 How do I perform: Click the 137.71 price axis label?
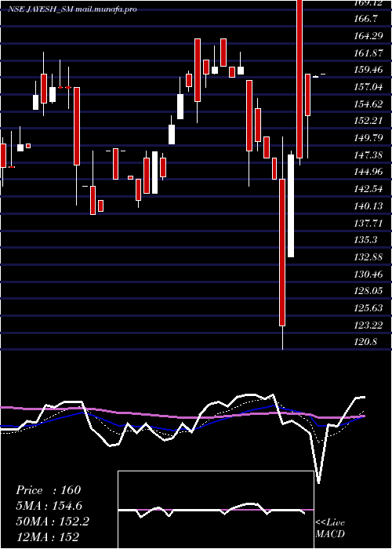click(368, 223)
